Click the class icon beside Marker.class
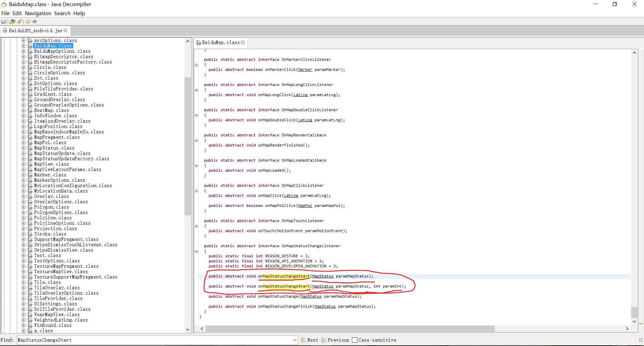This screenshot has width=644, height=346. click(x=30, y=175)
